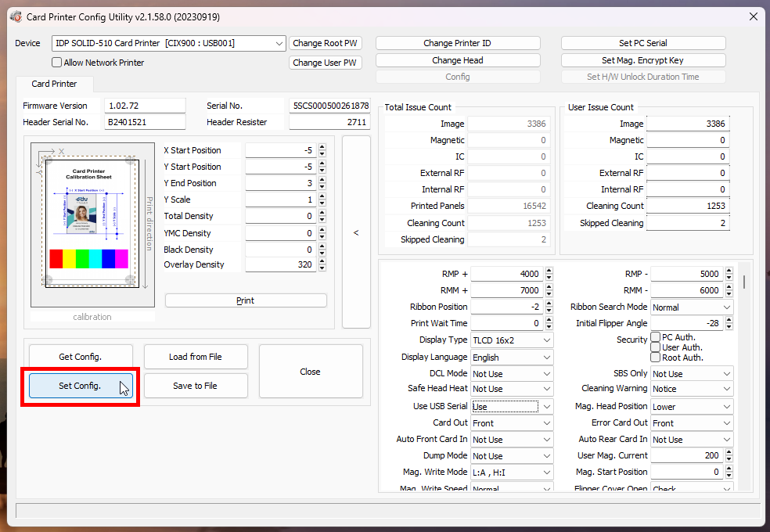The image size is (770, 532).
Task: Click the Overlay Density value field
Action: click(x=281, y=264)
